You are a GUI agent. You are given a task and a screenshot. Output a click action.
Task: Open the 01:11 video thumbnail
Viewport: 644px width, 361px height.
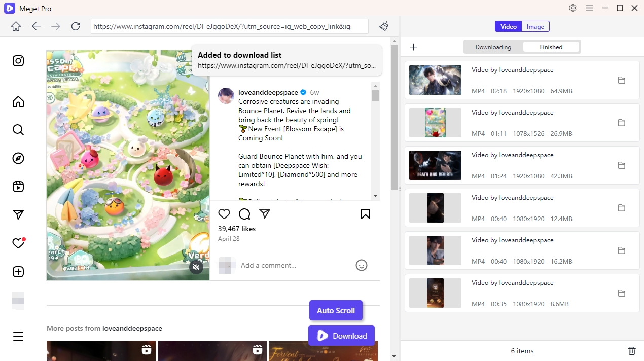click(435, 123)
